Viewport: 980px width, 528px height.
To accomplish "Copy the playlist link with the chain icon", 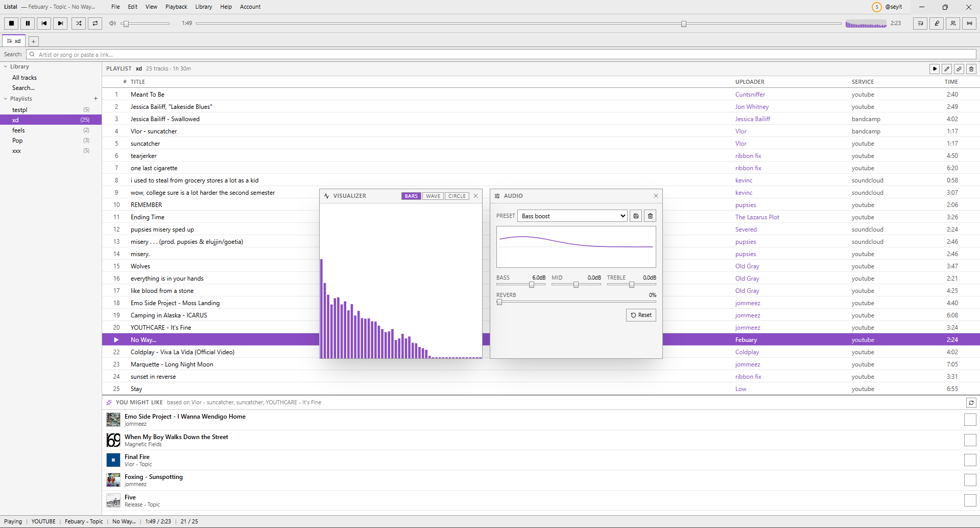I will pyautogui.click(x=959, y=68).
